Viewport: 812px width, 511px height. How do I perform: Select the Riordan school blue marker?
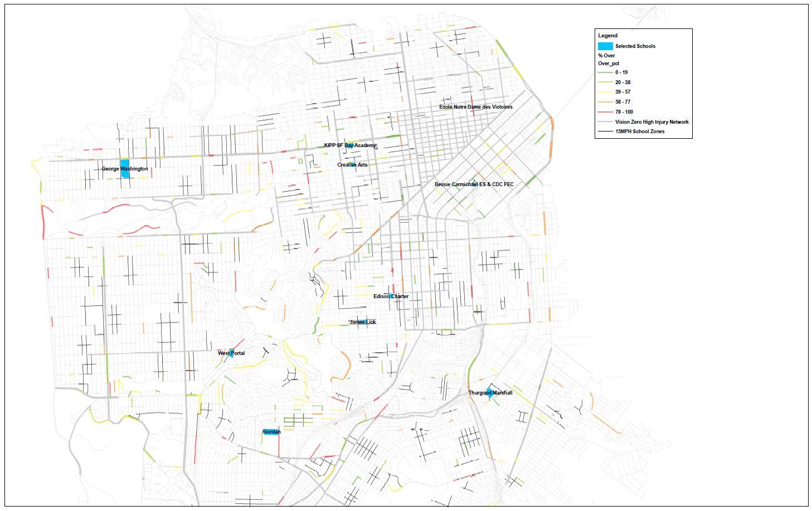click(x=271, y=432)
